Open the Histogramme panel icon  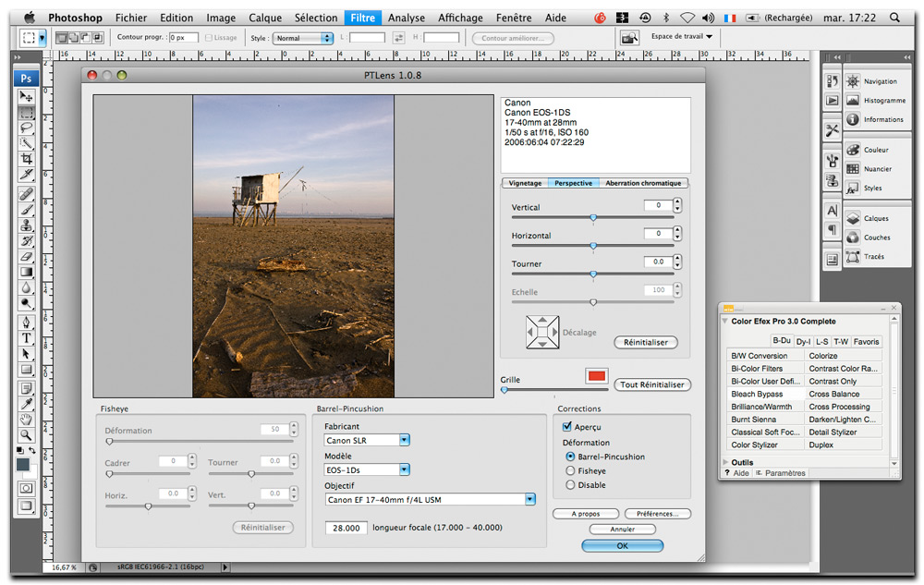coord(853,100)
